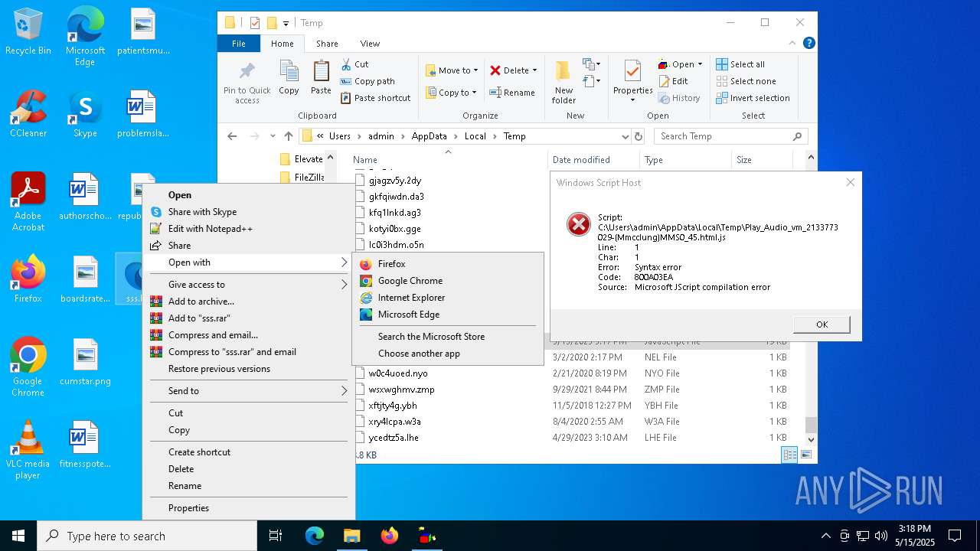Click Choose another app
The image size is (980, 551).
(x=448, y=354)
